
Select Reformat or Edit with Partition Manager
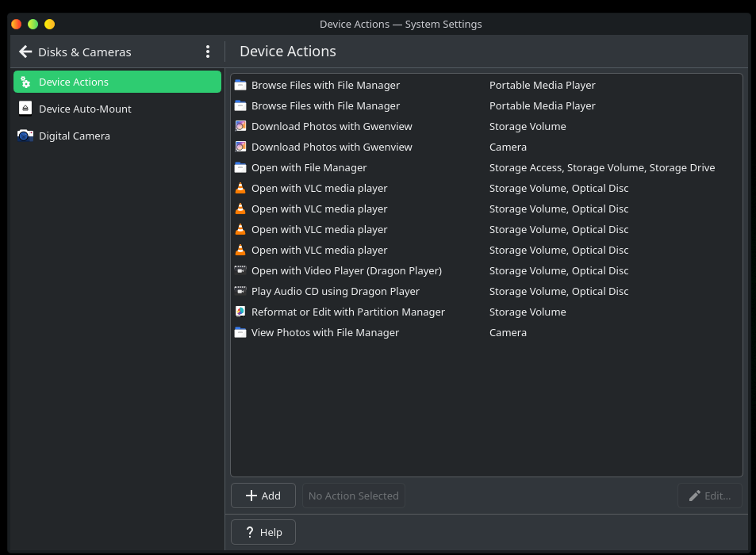tap(347, 312)
